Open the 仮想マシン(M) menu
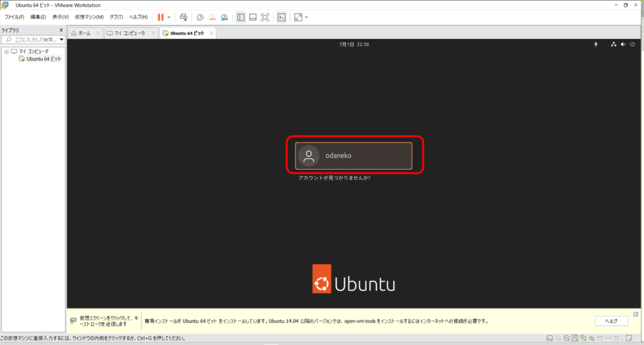The height and width of the screenshot is (345, 644). coord(89,17)
